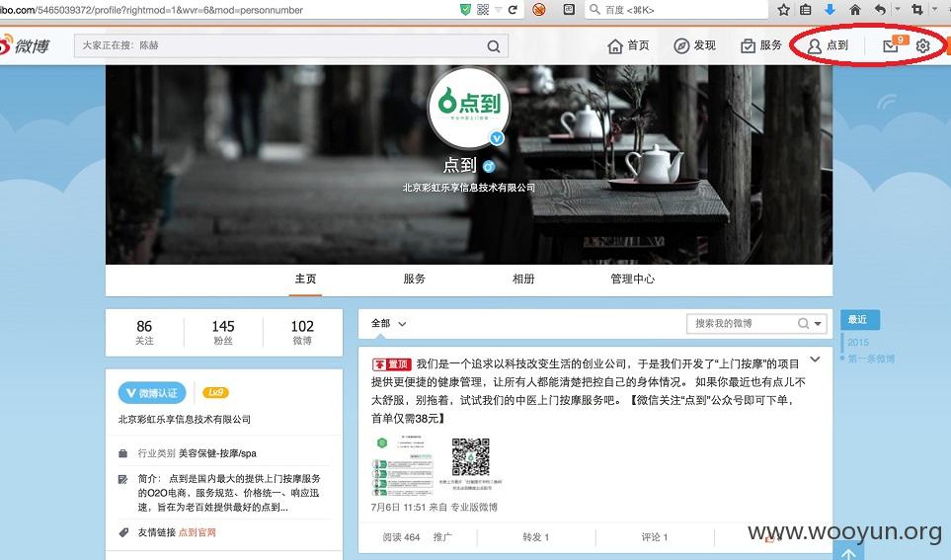Viewport: 951px width, 560px height.
Task: Open 管理中心 tab
Action: tap(633, 279)
